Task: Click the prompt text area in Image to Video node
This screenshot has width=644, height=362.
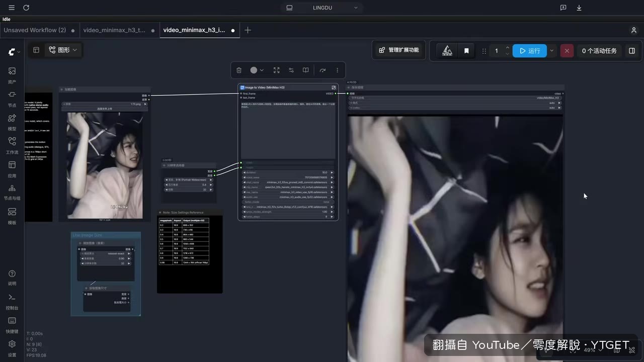Action: pyautogui.click(x=288, y=130)
